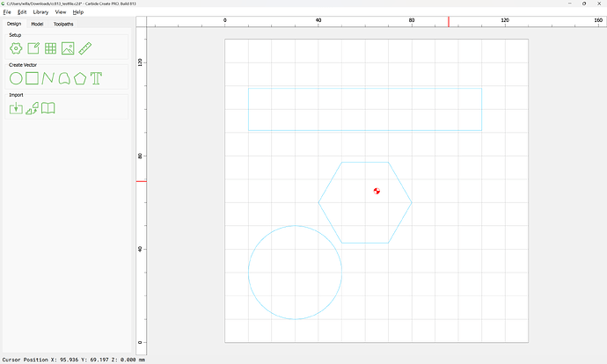Open the grid settings icon
The width and height of the screenshot is (607, 364).
point(51,48)
